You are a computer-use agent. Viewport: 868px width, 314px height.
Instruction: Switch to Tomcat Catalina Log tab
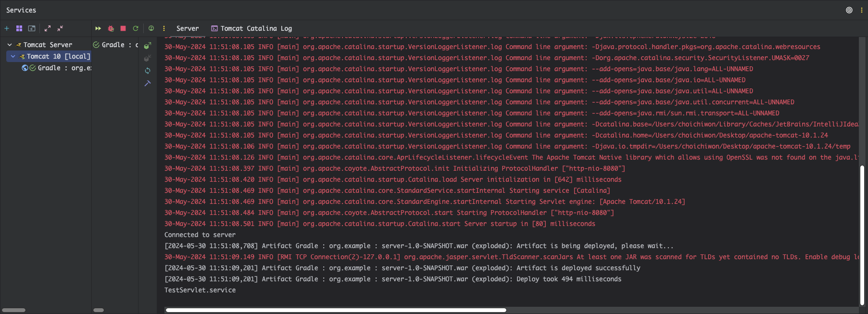tap(252, 28)
